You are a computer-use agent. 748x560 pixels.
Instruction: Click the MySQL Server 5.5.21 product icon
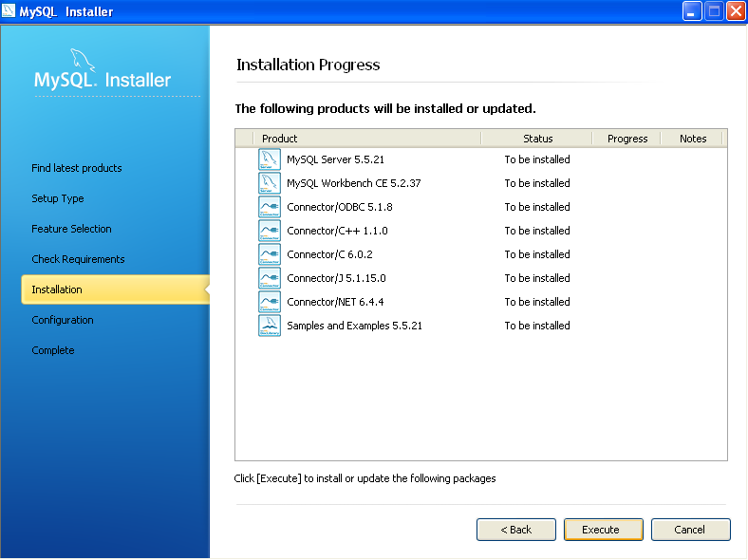coord(270,159)
